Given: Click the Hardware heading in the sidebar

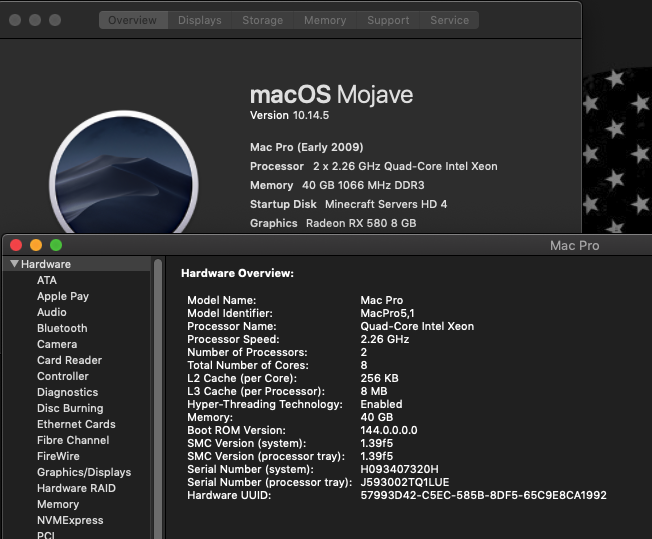Looking at the screenshot, I should pos(46,264).
